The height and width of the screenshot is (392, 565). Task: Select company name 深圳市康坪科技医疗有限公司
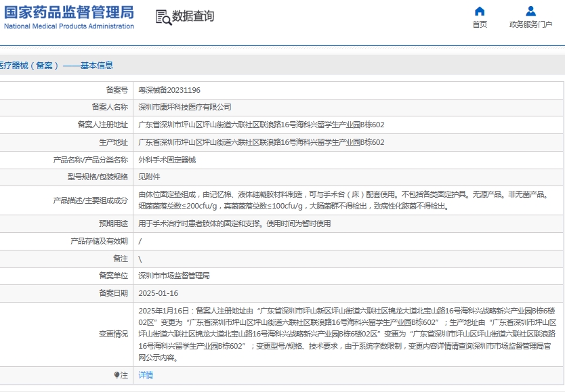tap(185, 107)
